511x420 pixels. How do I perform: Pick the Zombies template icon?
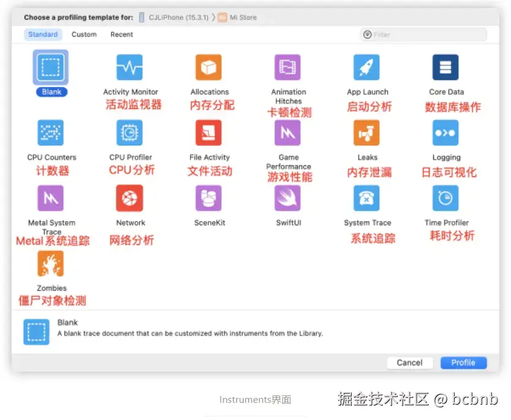(x=50, y=263)
